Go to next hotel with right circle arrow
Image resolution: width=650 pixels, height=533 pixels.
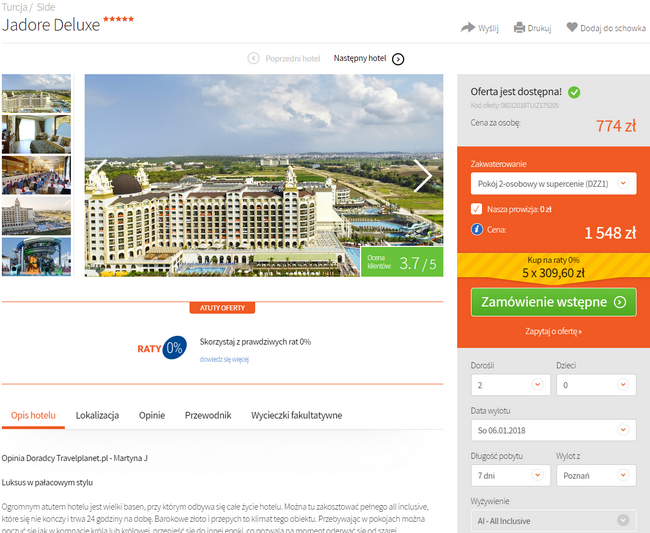pos(398,59)
